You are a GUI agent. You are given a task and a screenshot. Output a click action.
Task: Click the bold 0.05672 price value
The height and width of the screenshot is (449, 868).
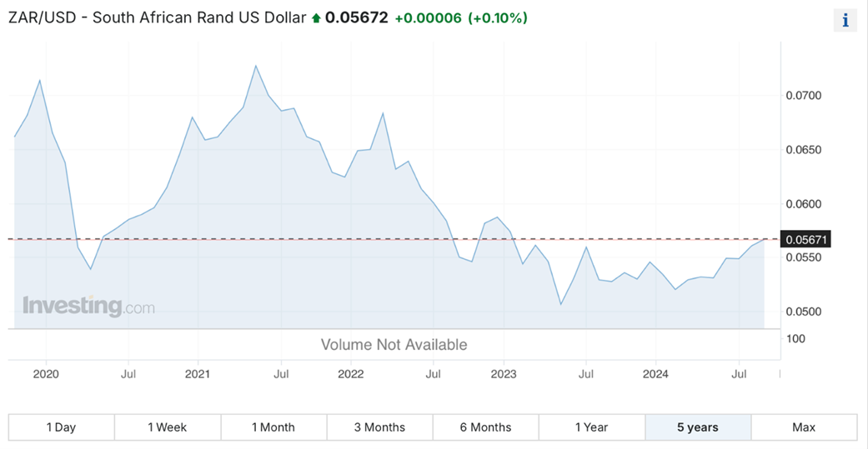tap(357, 17)
